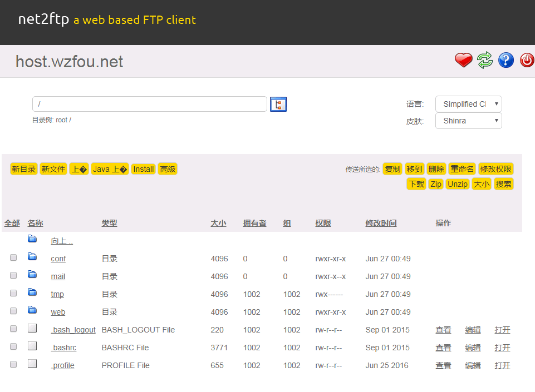Check the box for mail directory
This screenshot has width=535, height=392.
point(13,275)
